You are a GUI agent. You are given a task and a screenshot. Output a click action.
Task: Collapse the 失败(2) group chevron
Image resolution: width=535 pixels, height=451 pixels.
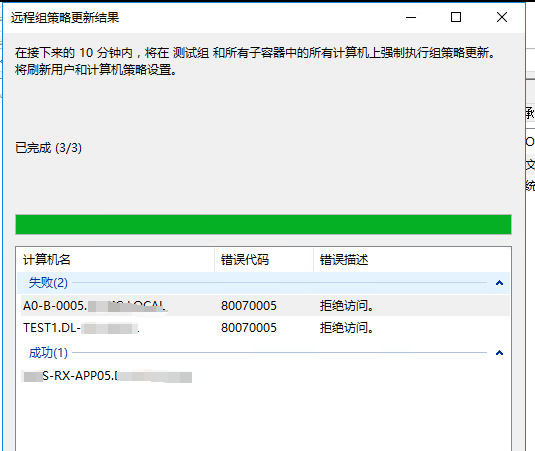point(499,283)
